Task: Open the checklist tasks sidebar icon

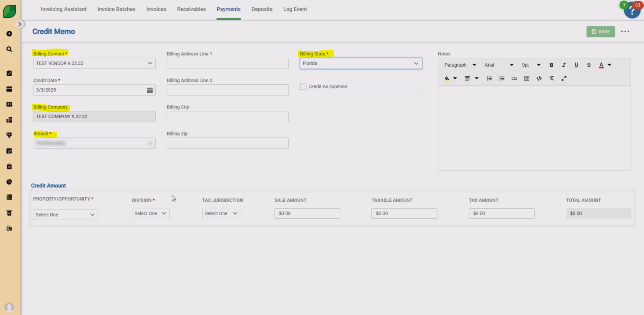Action: [9, 73]
